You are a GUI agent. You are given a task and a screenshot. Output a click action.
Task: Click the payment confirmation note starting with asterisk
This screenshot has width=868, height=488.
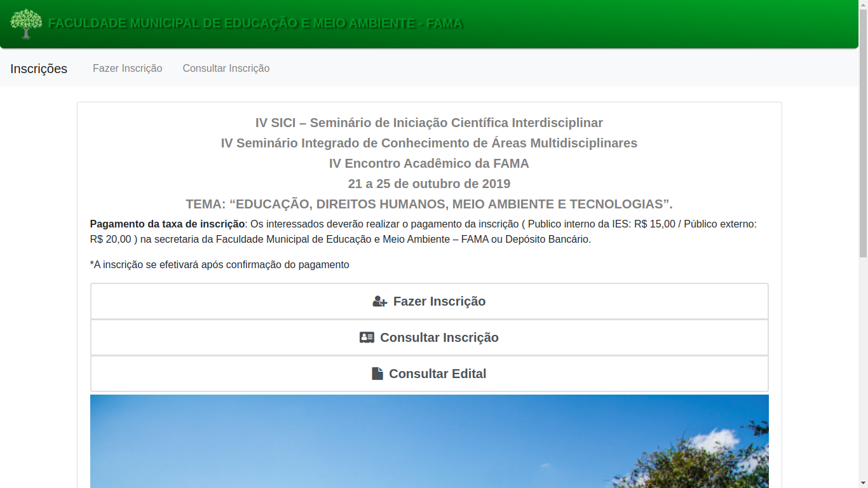coord(219,265)
